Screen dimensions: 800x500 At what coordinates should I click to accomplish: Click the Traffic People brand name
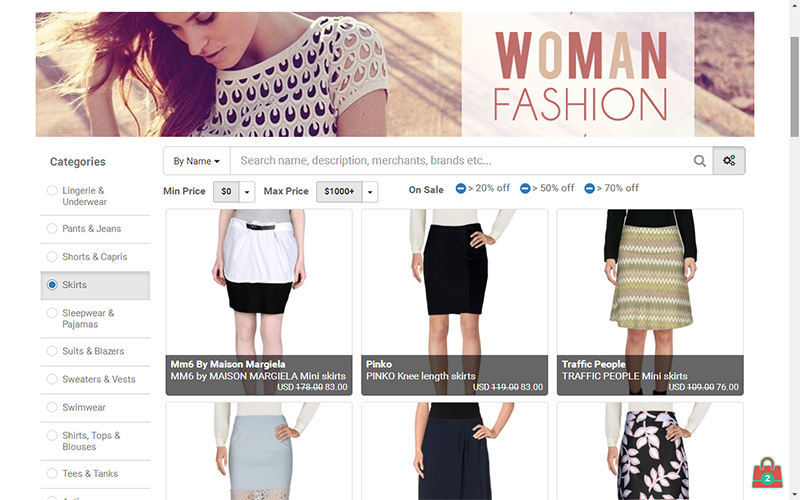point(593,364)
